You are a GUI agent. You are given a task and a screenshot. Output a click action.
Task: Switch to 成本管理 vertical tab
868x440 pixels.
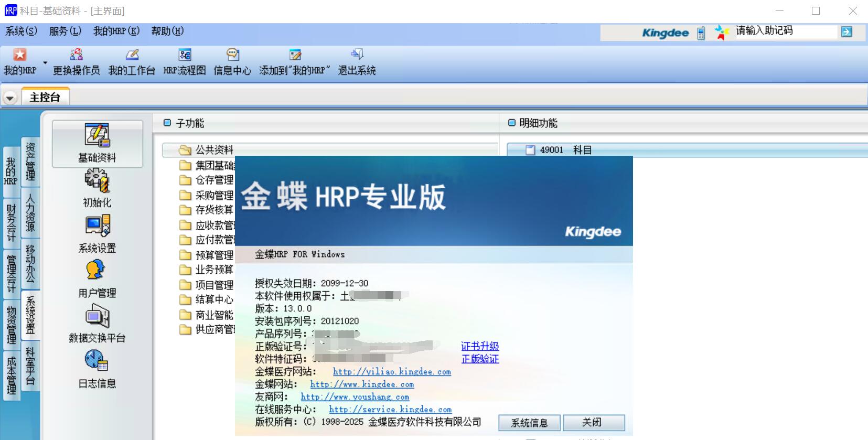tap(11, 375)
